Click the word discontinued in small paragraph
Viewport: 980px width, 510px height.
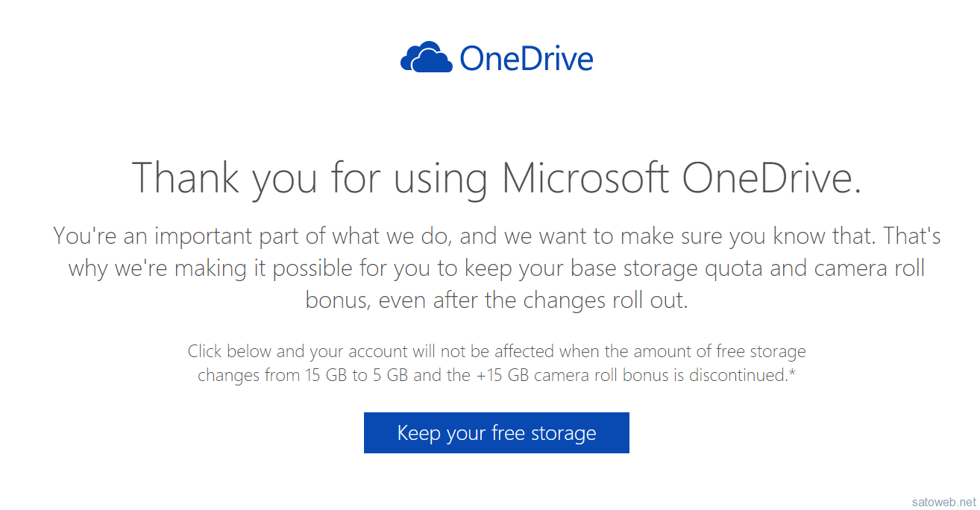[x=738, y=375]
